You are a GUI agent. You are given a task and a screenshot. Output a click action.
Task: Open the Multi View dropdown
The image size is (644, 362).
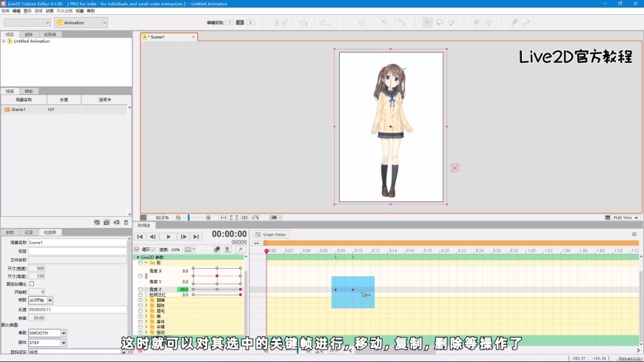tap(622, 218)
